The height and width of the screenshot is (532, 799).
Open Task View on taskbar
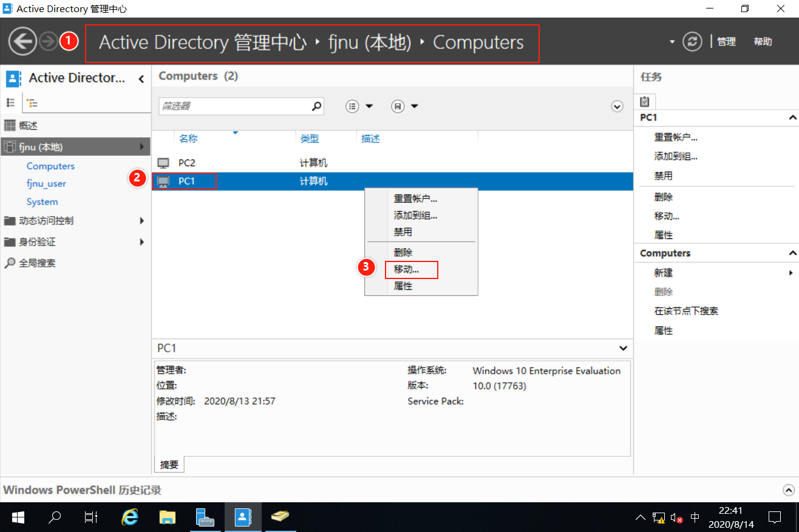pyautogui.click(x=91, y=517)
